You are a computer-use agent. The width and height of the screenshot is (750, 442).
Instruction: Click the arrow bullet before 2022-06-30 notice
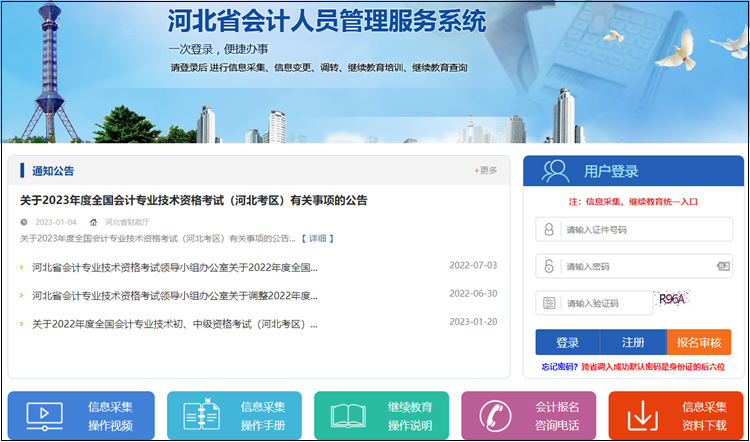[22, 296]
